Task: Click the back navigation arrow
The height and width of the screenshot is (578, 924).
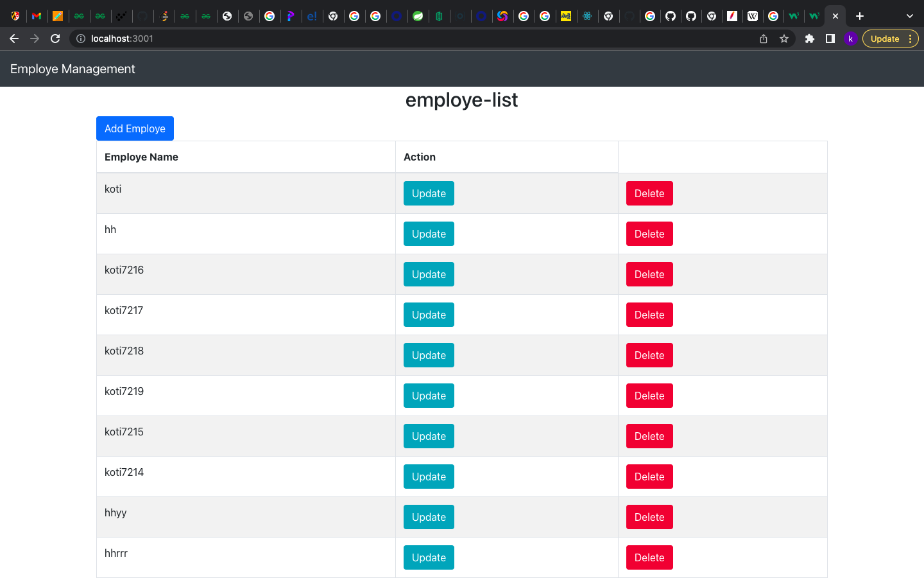Action: click(x=14, y=39)
